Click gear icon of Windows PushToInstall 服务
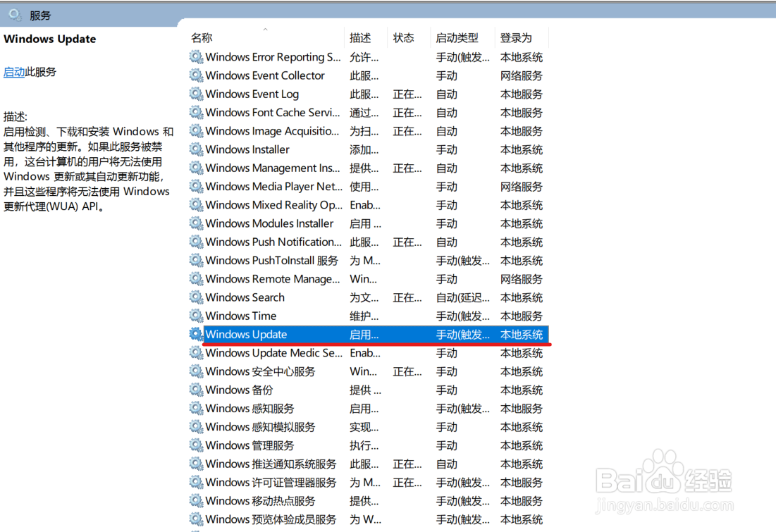Image resolution: width=776 pixels, height=532 pixels. [196, 260]
